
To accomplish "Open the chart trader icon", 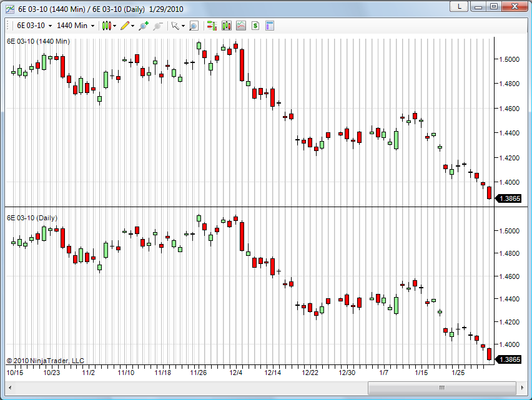I will 212,26.
